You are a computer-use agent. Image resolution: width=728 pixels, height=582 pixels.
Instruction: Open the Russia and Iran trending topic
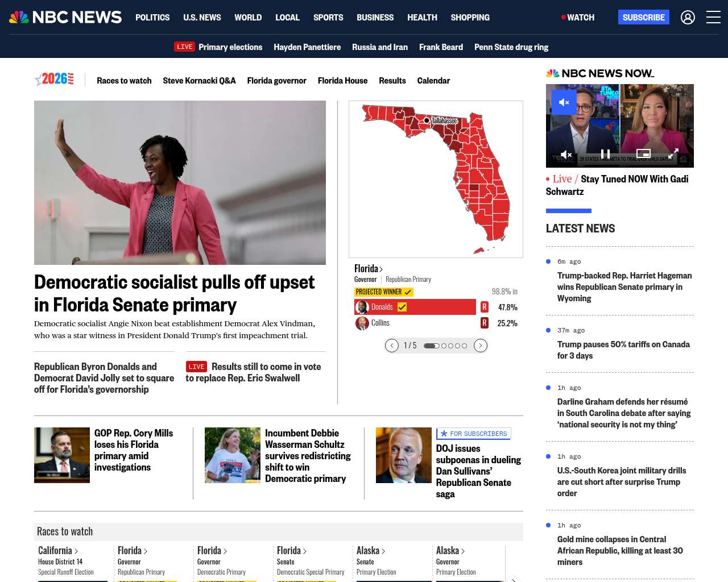tap(380, 47)
